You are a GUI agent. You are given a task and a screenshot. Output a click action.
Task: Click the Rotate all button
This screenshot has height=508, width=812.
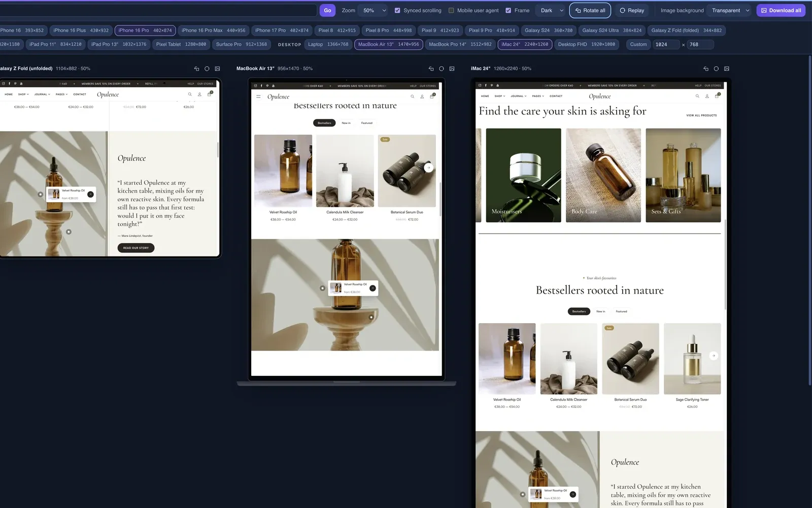coord(590,10)
